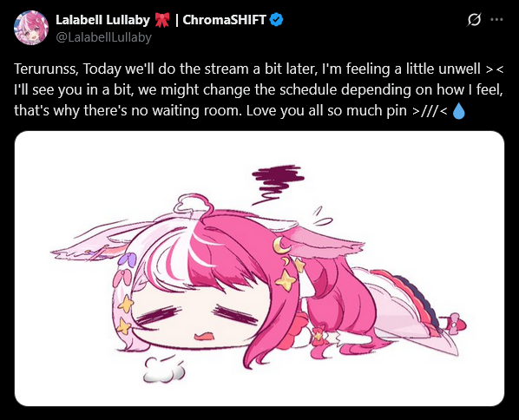This screenshot has height=420, width=519.
Task: Click the blue verified checkmark badge
Action: coord(276,20)
